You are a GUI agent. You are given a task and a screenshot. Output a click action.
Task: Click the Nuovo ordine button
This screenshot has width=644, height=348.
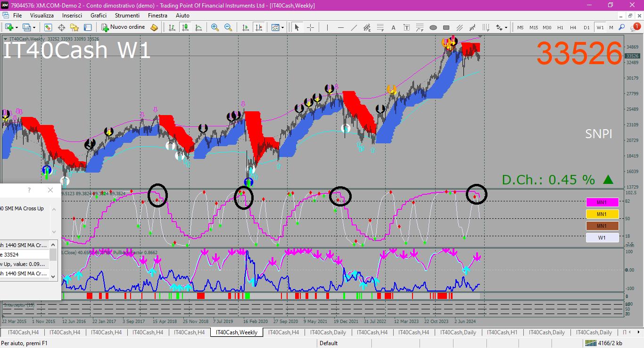(x=123, y=27)
